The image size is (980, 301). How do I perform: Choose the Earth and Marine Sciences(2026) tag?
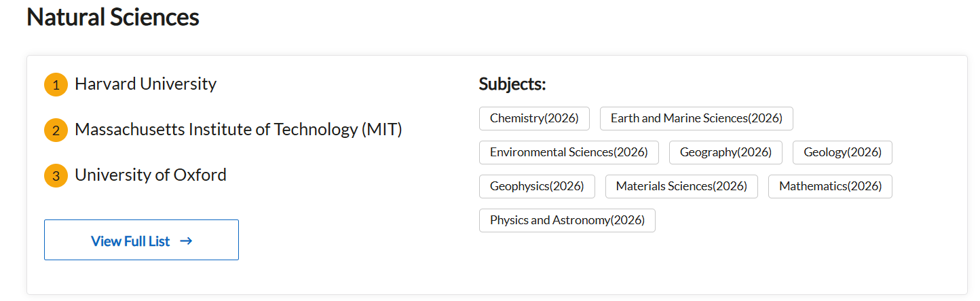[696, 118]
